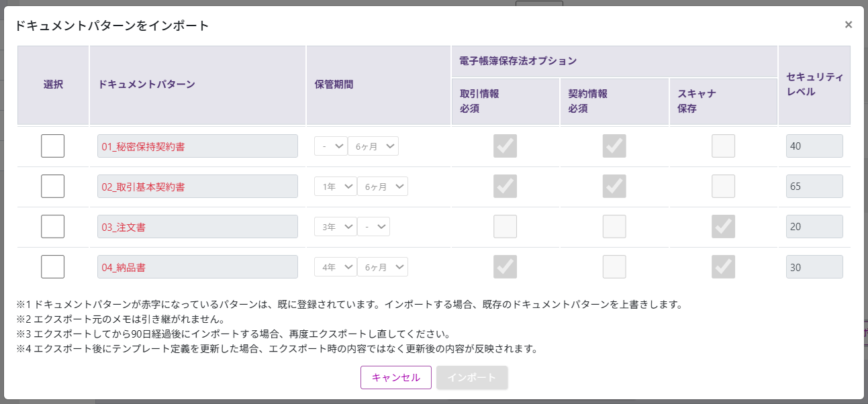Click the 01_秘密保持契約書 pattern name field
868x404 pixels.
coord(197,146)
